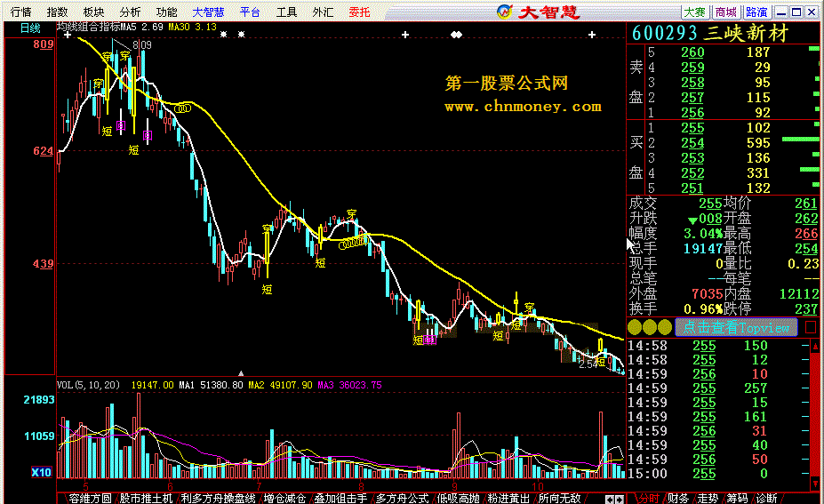
Task: Open the 分析 menu
Action: pos(130,12)
